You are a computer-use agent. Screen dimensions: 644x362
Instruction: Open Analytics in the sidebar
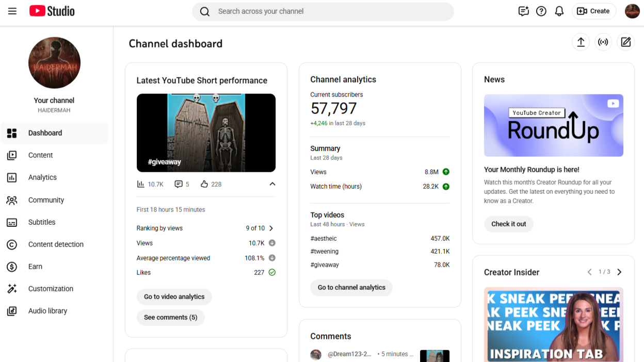click(x=42, y=177)
